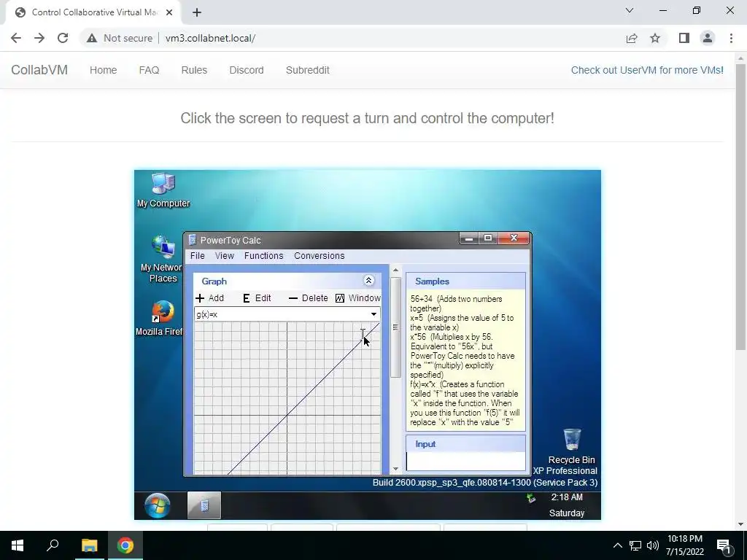Open the Functions menu

click(x=263, y=256)
